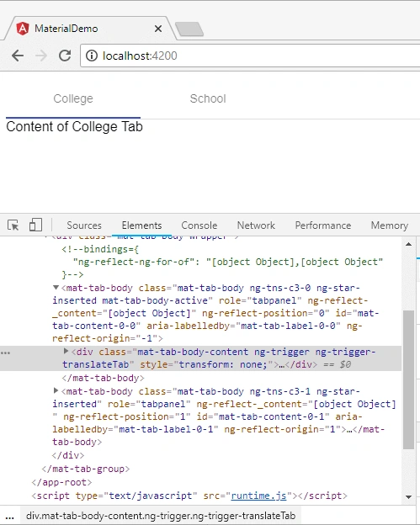Click the browser back arrow

click(x=18, y=56)
